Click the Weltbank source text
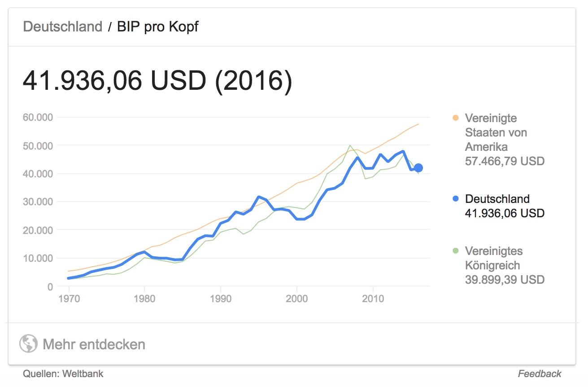 (x=83, y=374)
